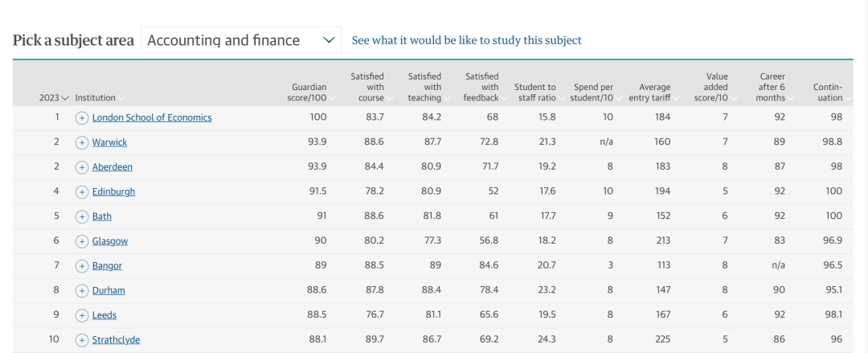Viewport: 868px width, 353px height.
Task: Sort table by Student to staff ratio
Action: pos(535,92)
